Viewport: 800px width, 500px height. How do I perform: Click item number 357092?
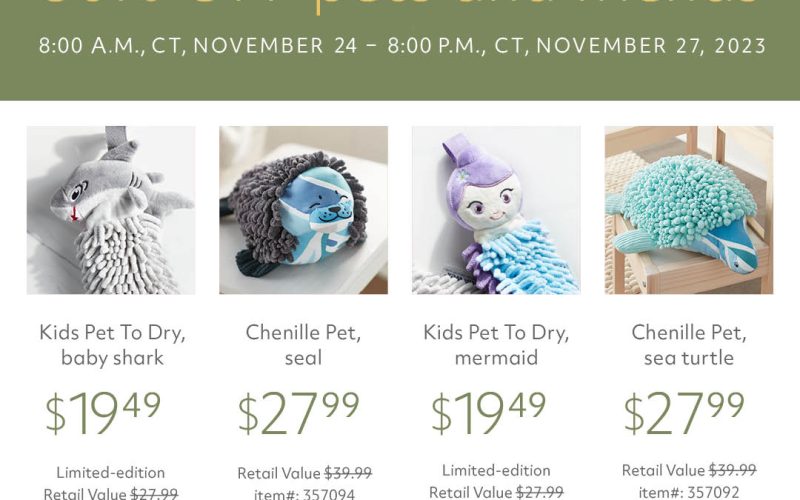tap(689, 491)
